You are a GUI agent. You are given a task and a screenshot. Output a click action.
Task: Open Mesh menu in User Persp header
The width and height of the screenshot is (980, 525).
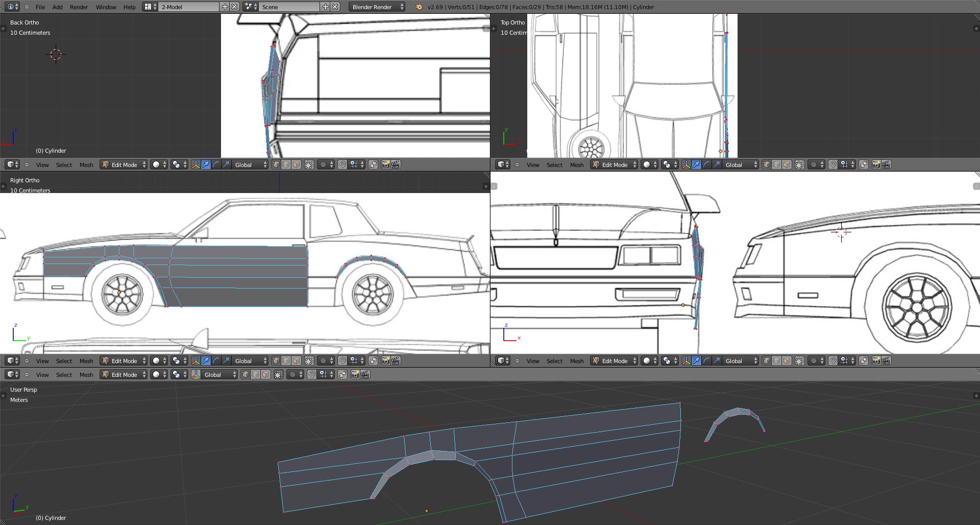pyautogui.click(x=86, y=374)
